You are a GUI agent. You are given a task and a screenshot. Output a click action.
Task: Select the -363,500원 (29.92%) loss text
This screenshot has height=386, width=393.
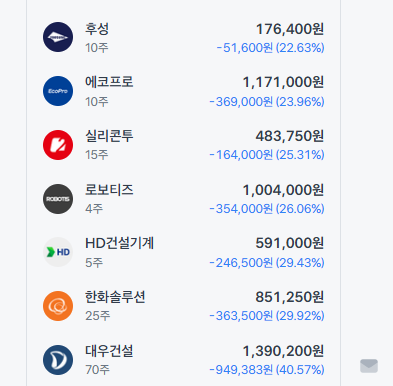point(267,316)
